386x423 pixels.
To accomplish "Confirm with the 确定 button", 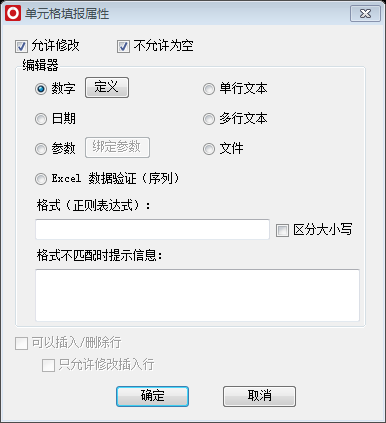I will click(x=152, y=396).
